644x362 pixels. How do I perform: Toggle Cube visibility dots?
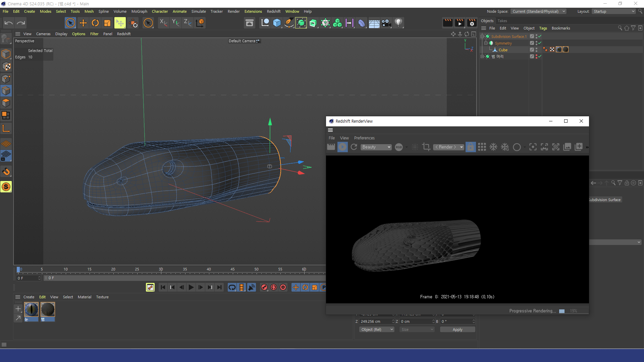pyautogui.click(x=537, y=50)
